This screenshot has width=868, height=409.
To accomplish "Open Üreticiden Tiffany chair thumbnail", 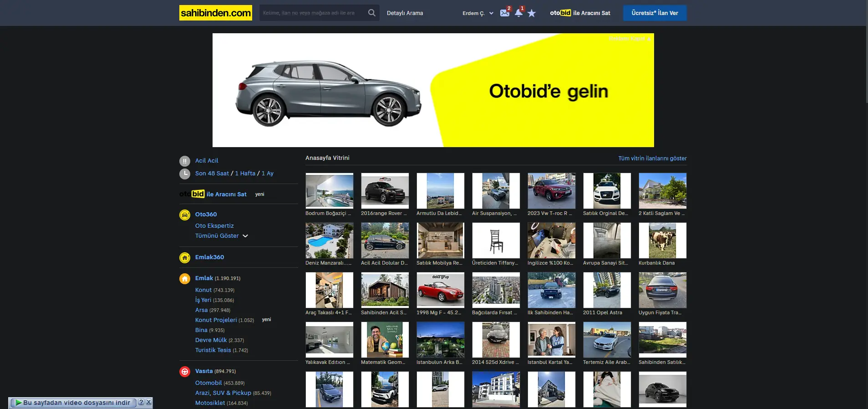I will click(x=496, y=240).
